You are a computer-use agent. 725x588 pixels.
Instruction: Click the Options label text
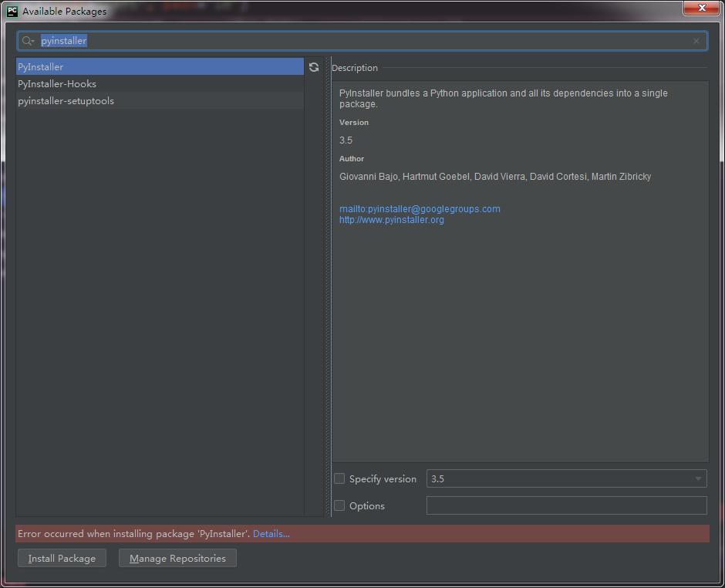pos(367,505)
